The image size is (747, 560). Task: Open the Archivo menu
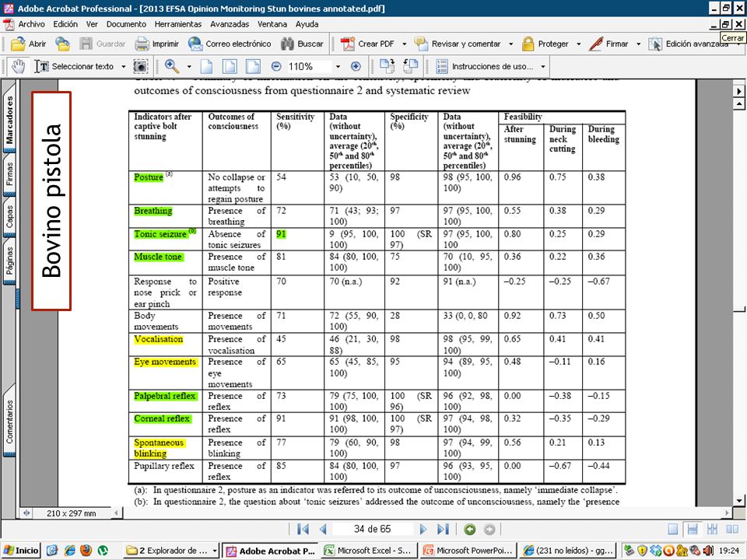point(31,24)
